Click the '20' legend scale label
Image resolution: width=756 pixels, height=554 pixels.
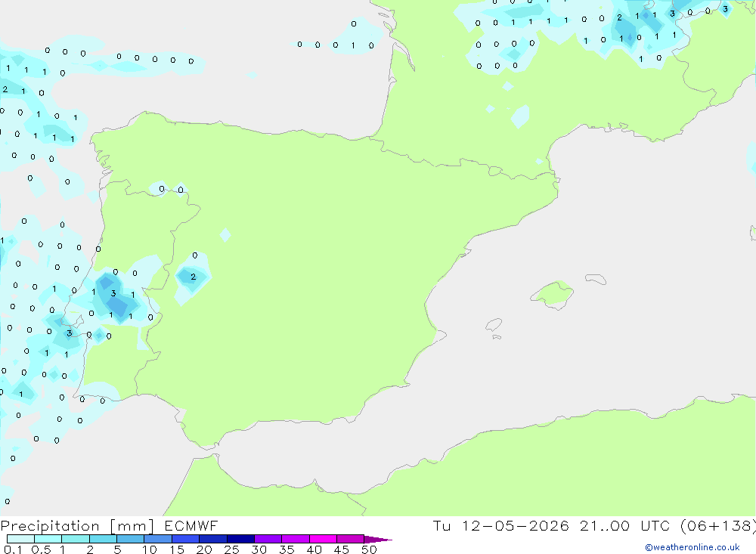click(x=204, y=549)
